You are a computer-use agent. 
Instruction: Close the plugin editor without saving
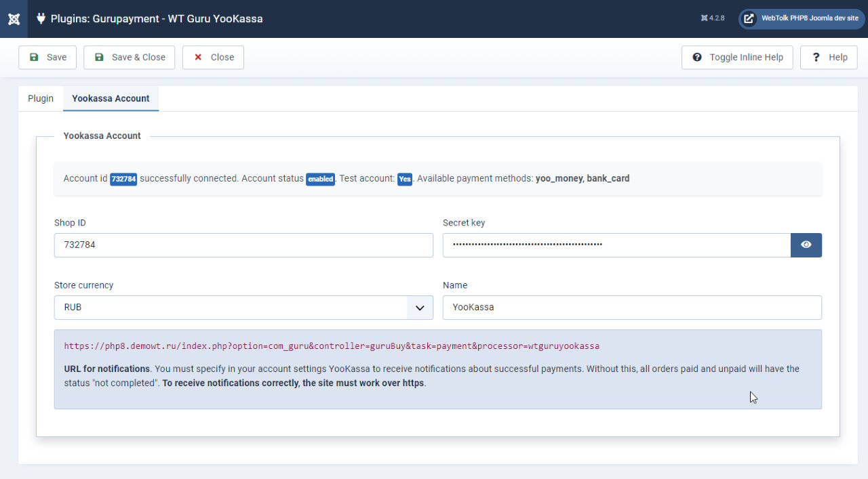[213, 58]
